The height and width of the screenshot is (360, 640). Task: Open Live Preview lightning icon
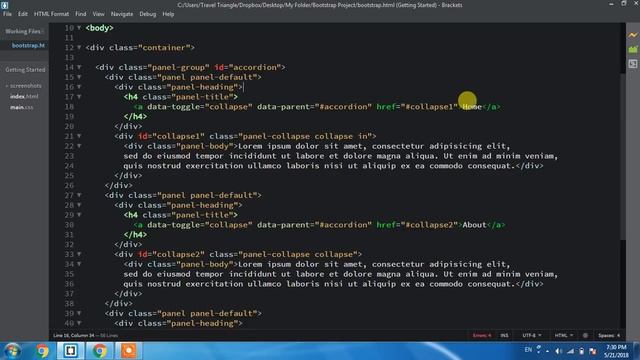pyautogui.click(x=633, y=35)
